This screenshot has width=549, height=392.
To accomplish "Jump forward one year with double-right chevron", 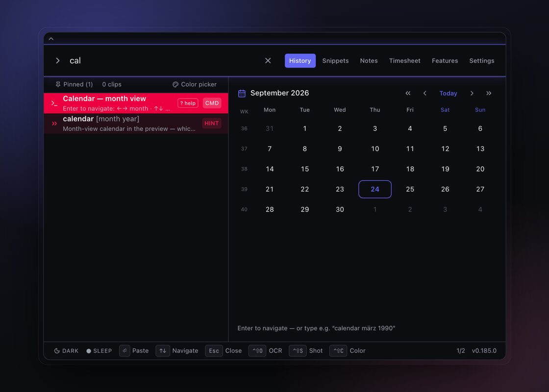I will click(489, 93).
